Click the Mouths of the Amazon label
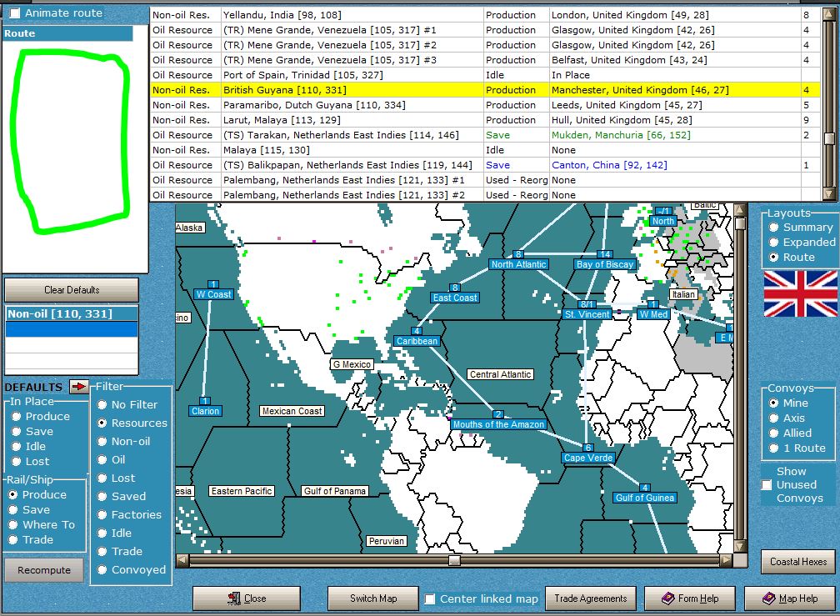840x616 pixels. click(498, 424)
